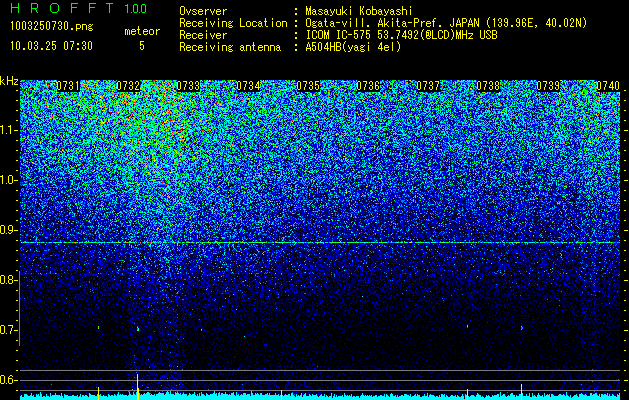Jump to the 0733 time label
This screenshot has width=629, height=400.
pyautogui.click(x=188, y=86)
